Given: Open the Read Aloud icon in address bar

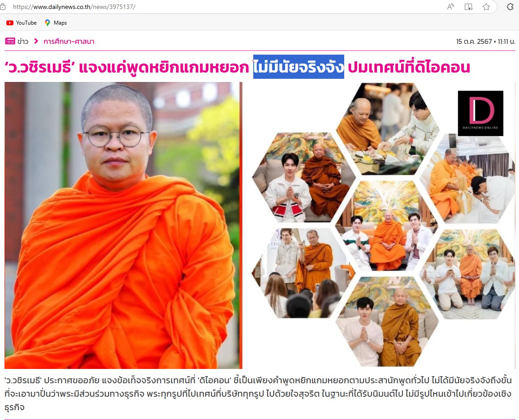Looking at the screenshot, I should pyautogui.click(x=450, y=7).
